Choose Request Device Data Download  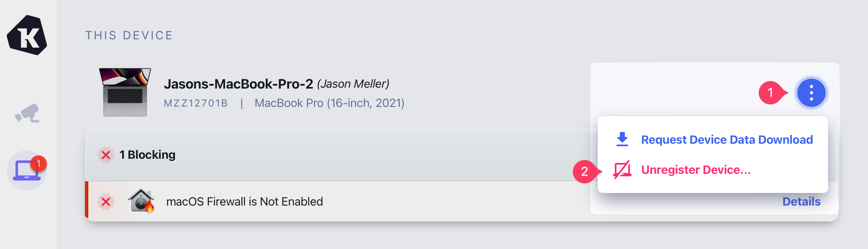tap(727, 140)
